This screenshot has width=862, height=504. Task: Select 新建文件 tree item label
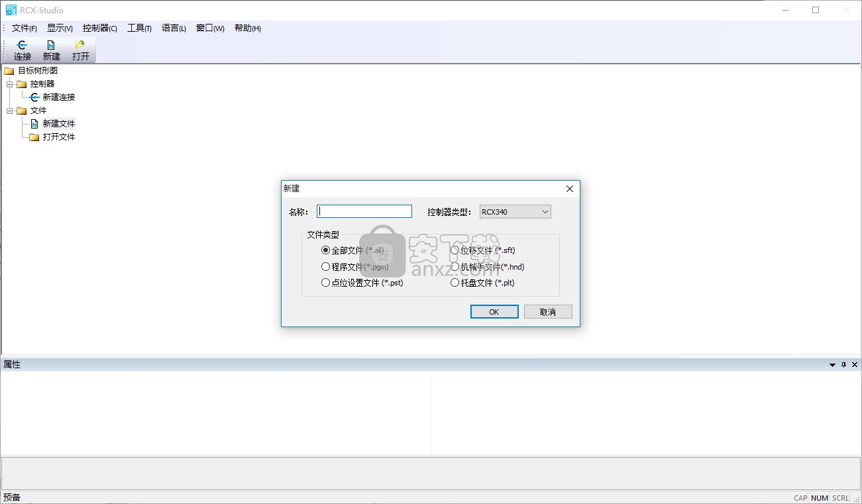(59, 124)
